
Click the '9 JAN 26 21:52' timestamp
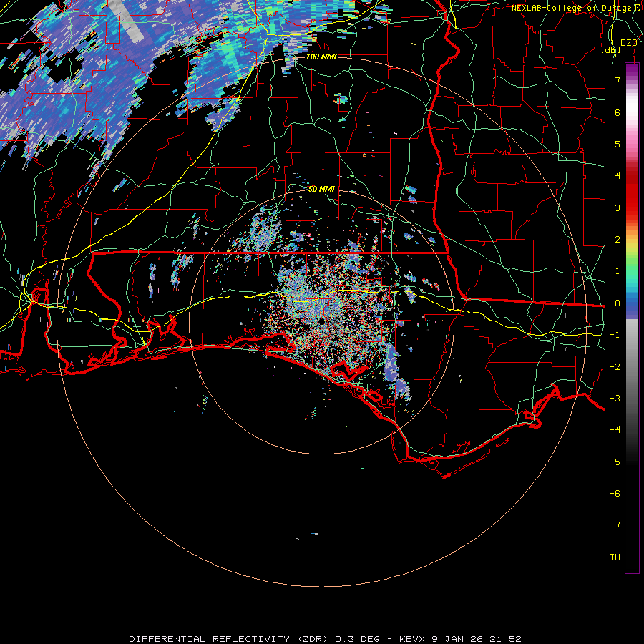coord(477,639)
